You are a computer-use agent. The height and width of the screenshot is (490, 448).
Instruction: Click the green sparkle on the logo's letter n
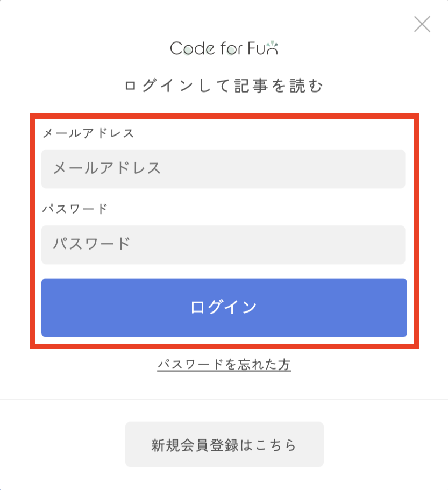[273, 44]
